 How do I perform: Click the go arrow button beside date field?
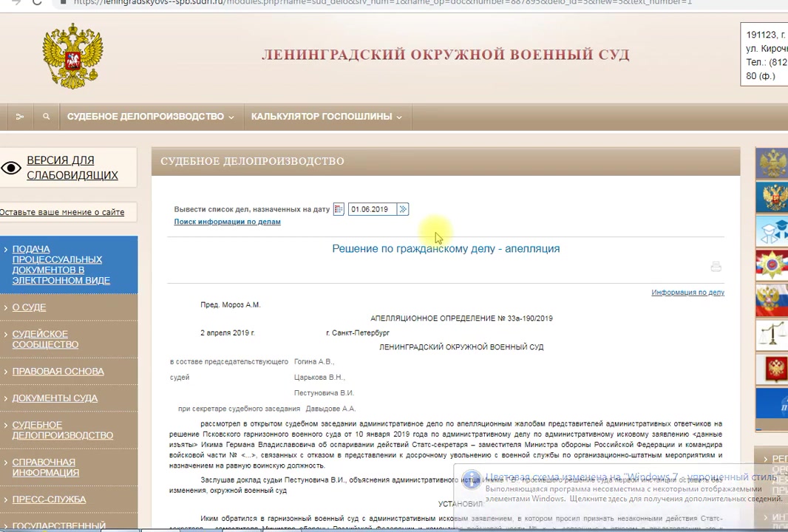(403, 209)
